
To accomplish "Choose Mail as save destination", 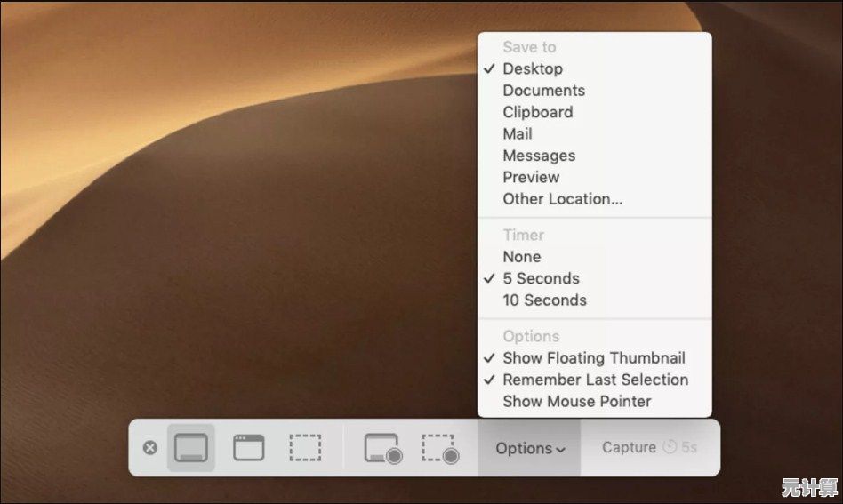I will (x=518, y=133).
